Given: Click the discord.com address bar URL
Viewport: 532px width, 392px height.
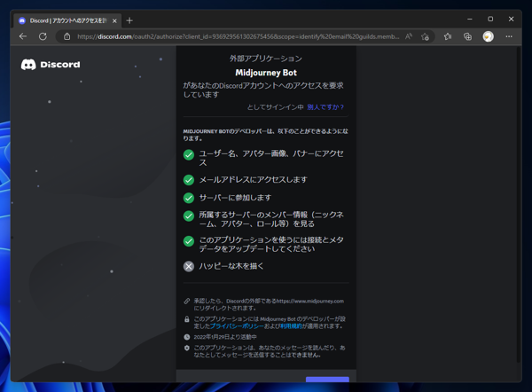Looking at the screenshot, I should (238, 36).
